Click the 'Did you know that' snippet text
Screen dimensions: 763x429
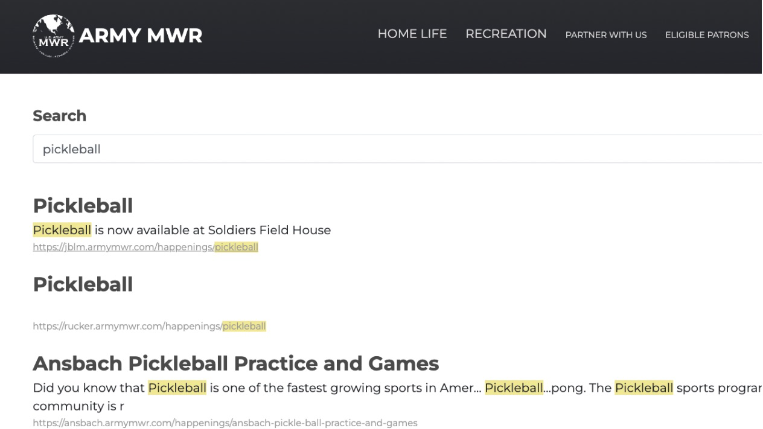90,388
